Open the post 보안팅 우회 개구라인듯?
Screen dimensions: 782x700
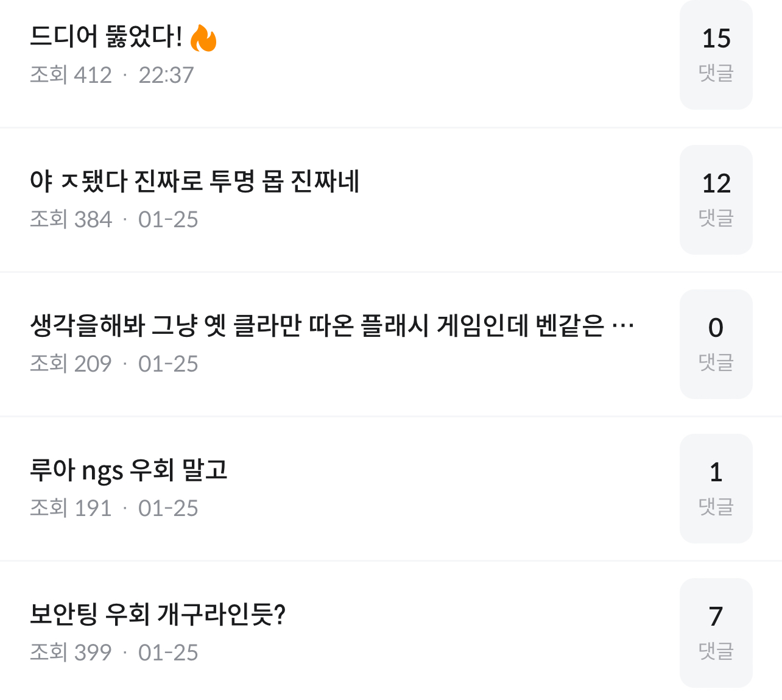pos(158,614)
